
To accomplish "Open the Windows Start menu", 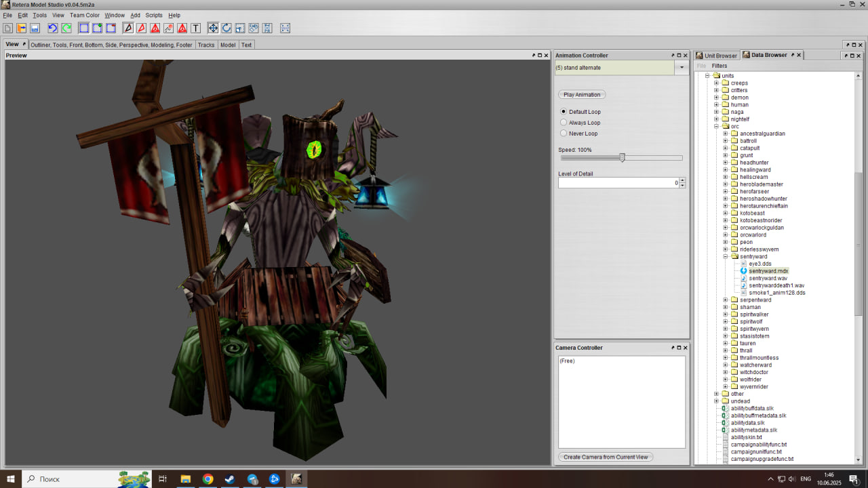I will click(x=11, y=479).
